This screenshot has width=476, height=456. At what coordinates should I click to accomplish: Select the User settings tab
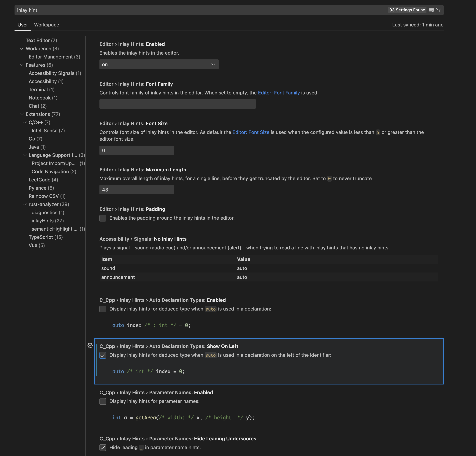click(23, 25)
